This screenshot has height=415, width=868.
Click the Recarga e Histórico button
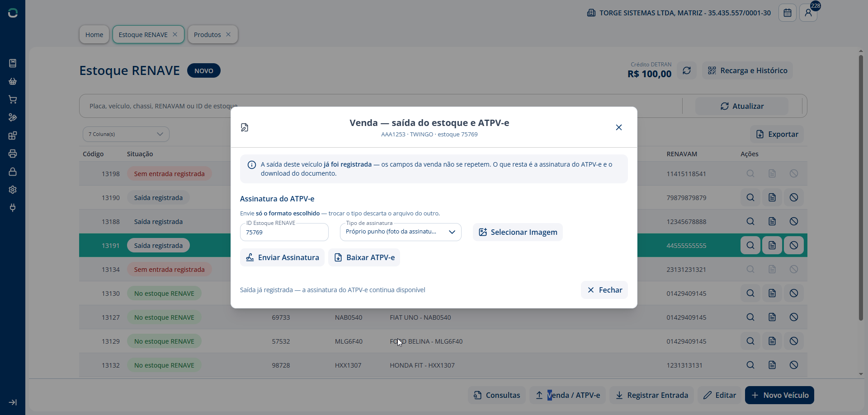(x=747, y=70)
